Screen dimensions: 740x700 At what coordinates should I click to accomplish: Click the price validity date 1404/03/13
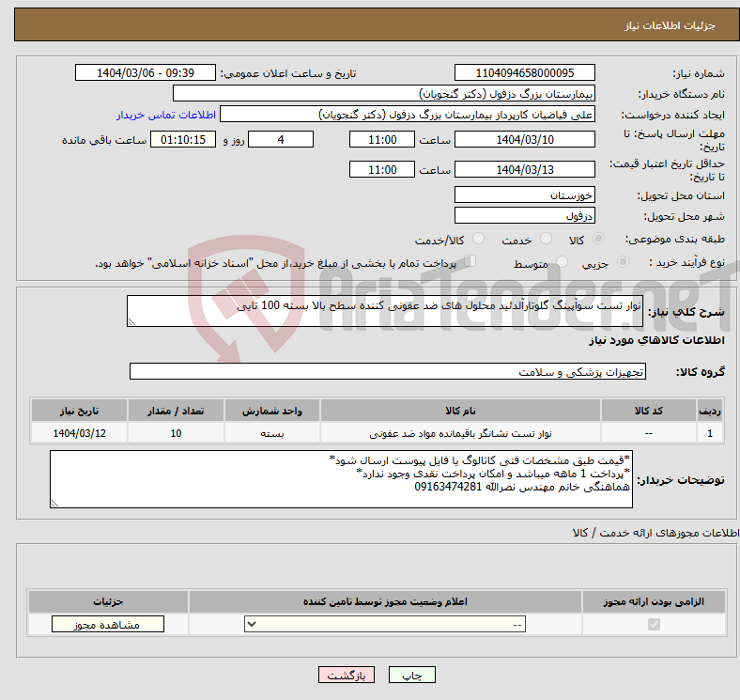[x=525, y=169]
